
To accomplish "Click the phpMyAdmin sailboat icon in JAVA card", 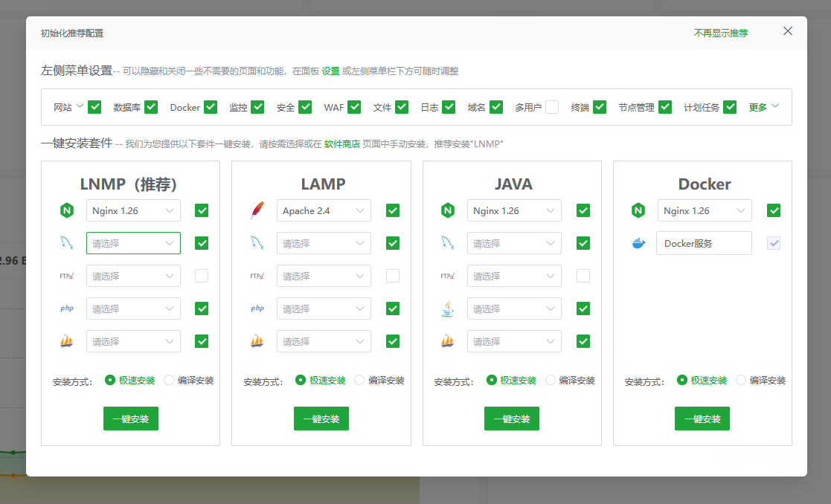I will [448, 341].
